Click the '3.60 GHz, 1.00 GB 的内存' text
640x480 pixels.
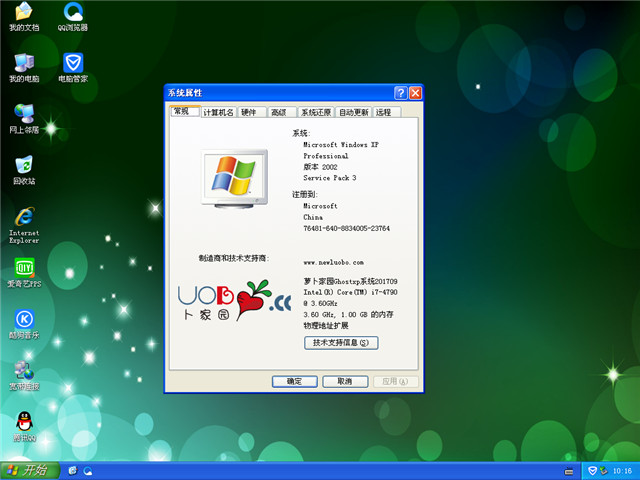coord(348,315)
